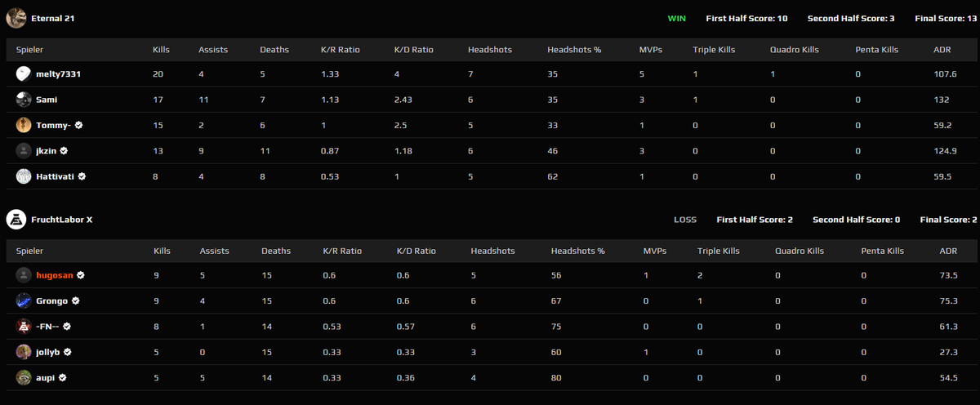The height and width of the screenshot is (405, 980).
Task: Select Grongo's ADR value 75.3
Action: pos(948,300)
